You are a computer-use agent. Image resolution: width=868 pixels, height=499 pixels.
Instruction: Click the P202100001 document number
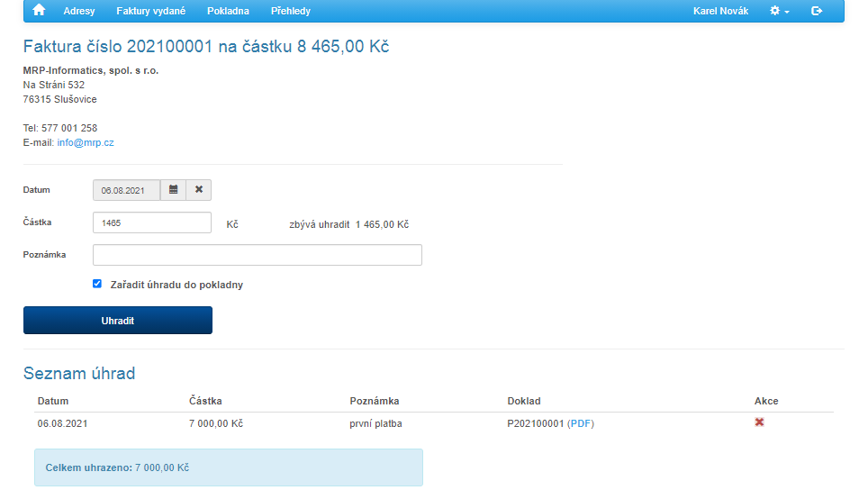click(536, 423)
